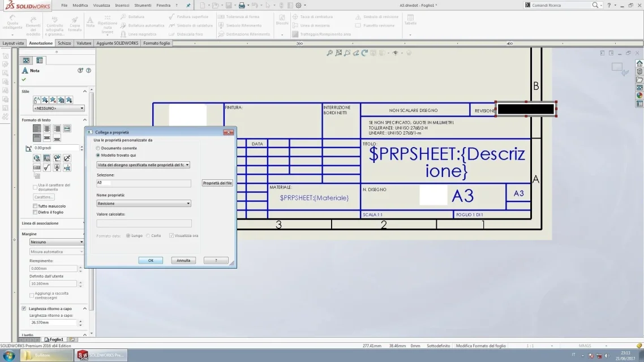Insert a hyperlink via the globe icon
The height and width of the screenshot is (362, 644).
click(x=37, y=158)
